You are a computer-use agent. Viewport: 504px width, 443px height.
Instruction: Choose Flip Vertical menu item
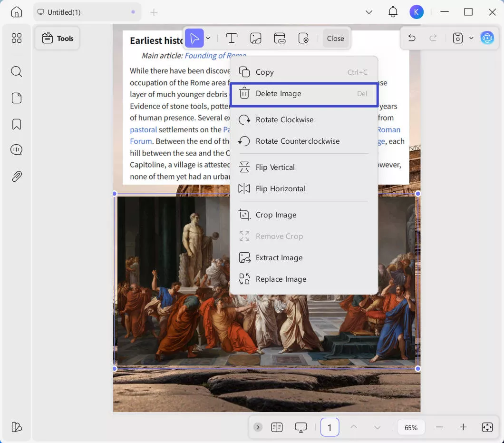(304, 167)
